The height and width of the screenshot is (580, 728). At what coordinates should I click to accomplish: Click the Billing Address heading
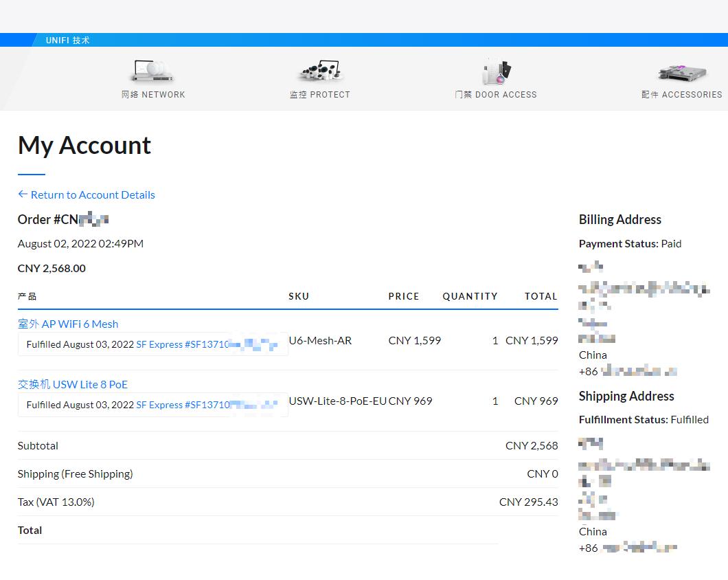[x=619, y=219]
